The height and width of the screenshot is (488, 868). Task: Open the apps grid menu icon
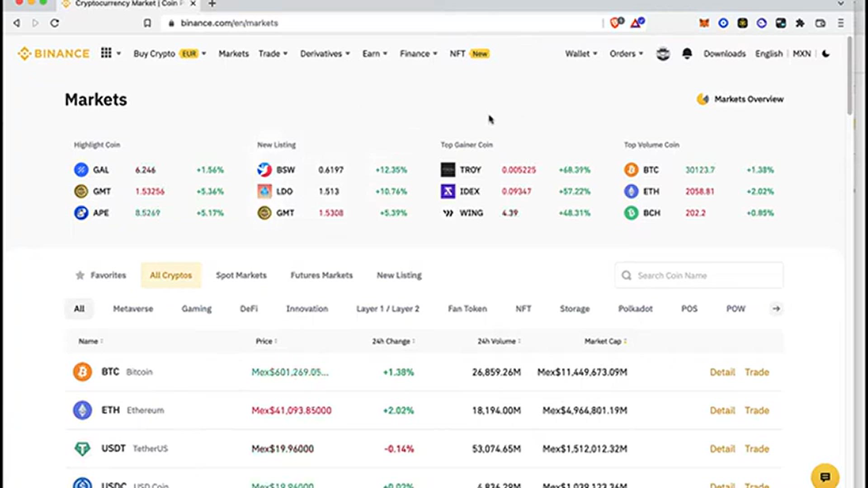pyautogui.click(x=106, y=53)
